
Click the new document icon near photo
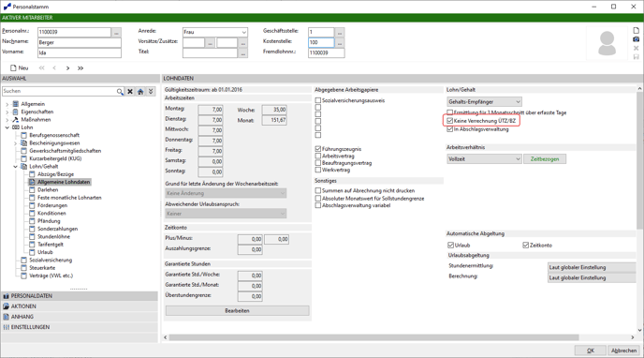pyautogui.click(x=637, y=31)
